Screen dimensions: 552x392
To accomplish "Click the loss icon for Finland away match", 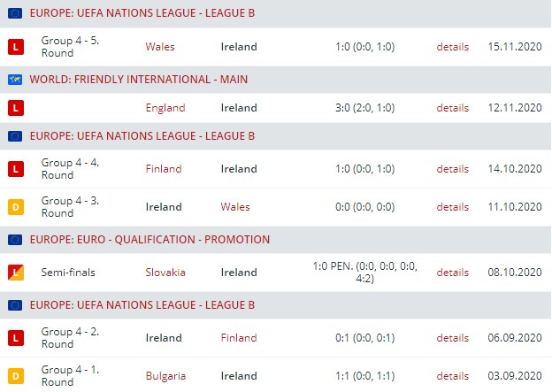I will tap(14, 168).
